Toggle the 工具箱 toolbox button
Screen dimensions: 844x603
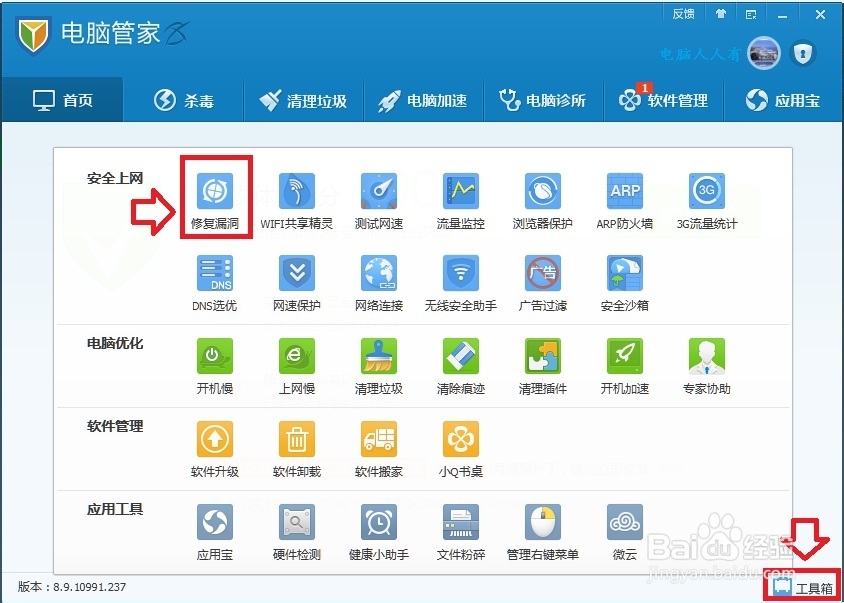point(802,587)
